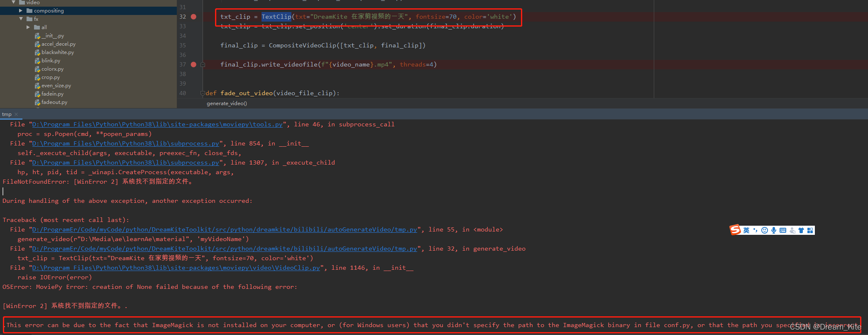This screenshot has height=335, width=868.
Task: Open __init__.py in project tree
Action: point(52,36)
